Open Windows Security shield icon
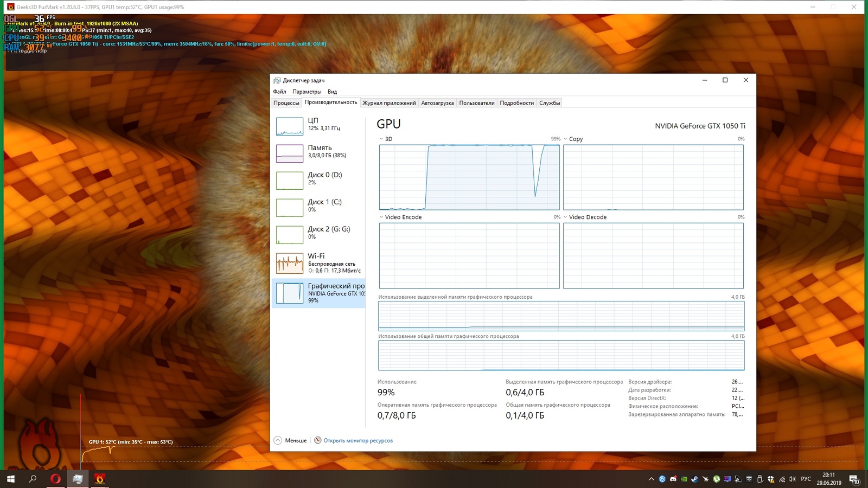This screenshot has height=488, width=868. point(771,479)
